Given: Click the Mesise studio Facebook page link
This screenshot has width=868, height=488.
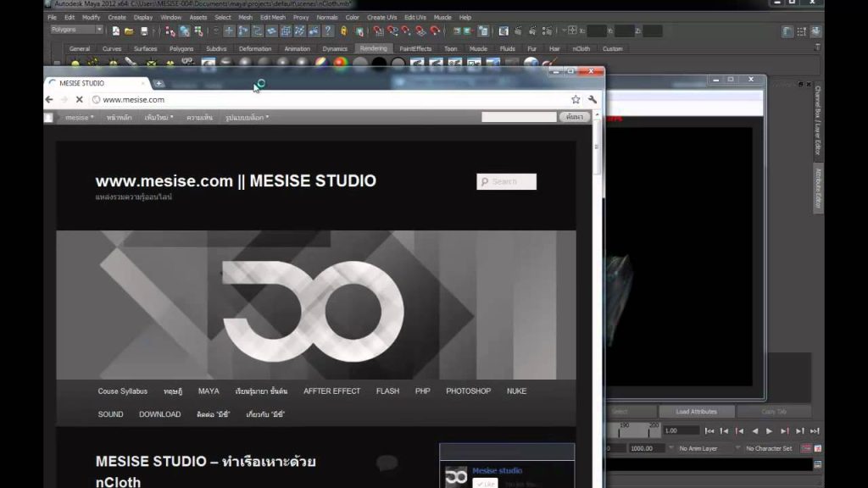Looking at the screenshot, I should click(x=497, y=470).
